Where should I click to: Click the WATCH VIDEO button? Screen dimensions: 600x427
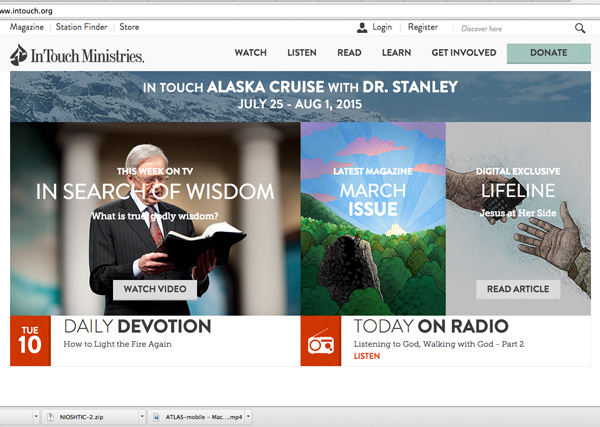coord(155,289)
